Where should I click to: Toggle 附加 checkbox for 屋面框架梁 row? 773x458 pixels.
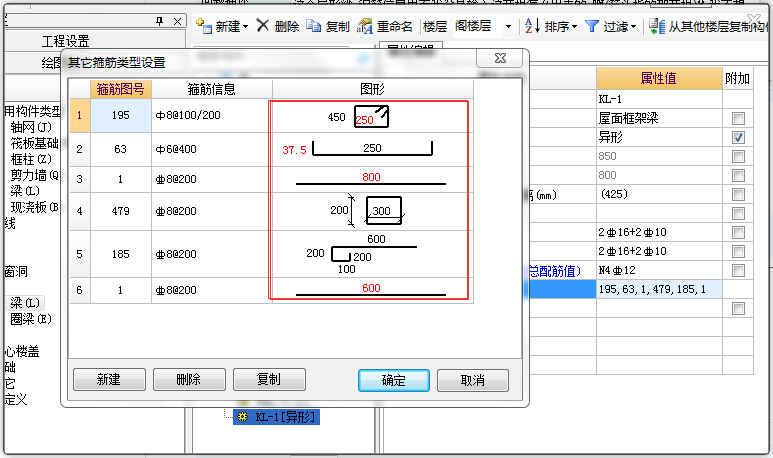pos(738,118)
